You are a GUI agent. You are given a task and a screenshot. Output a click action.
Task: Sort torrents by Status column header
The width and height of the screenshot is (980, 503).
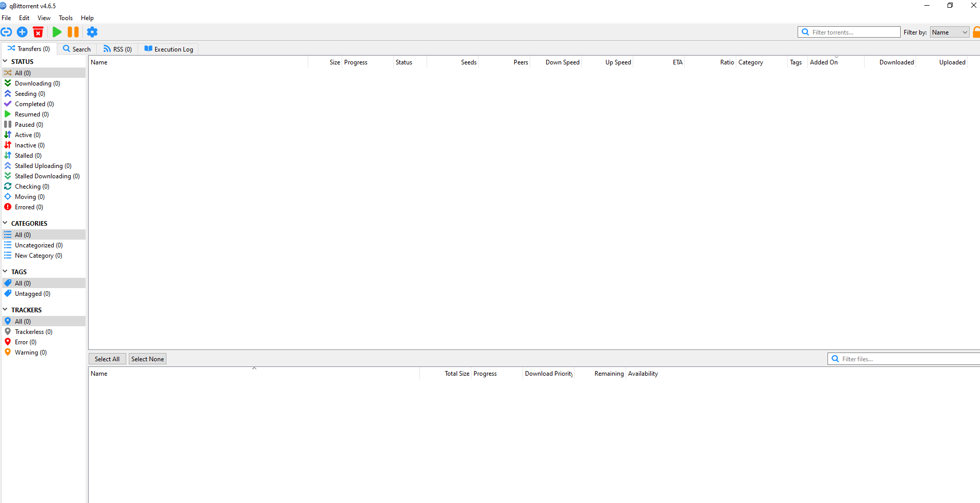(410, 62)
